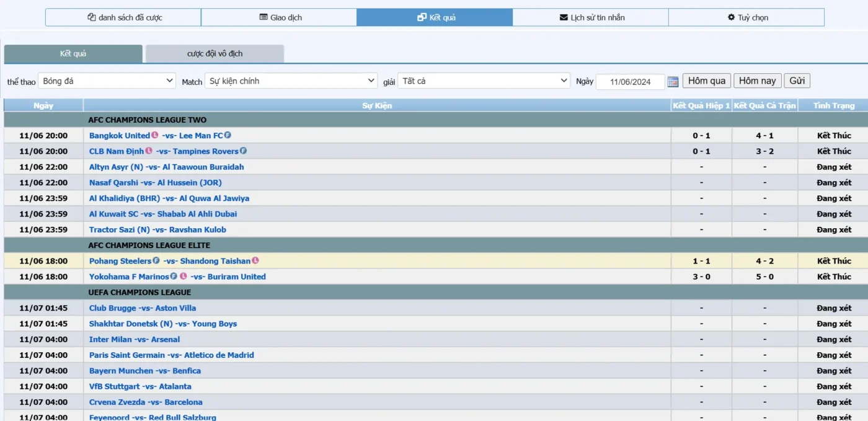Screen dimensions: 868x421
Task: Go to 'danh sách đã cược' tab
Action: (123, 17)
